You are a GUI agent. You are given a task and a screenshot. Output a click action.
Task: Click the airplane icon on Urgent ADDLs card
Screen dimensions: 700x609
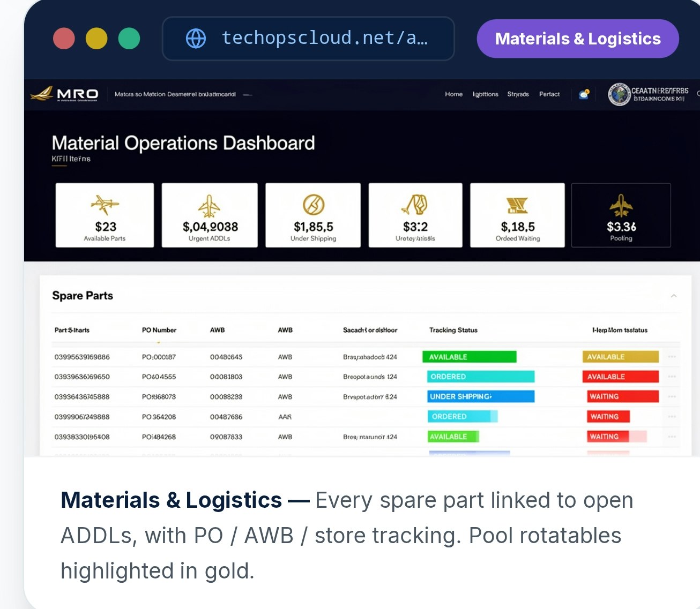(x=209, y=206)
